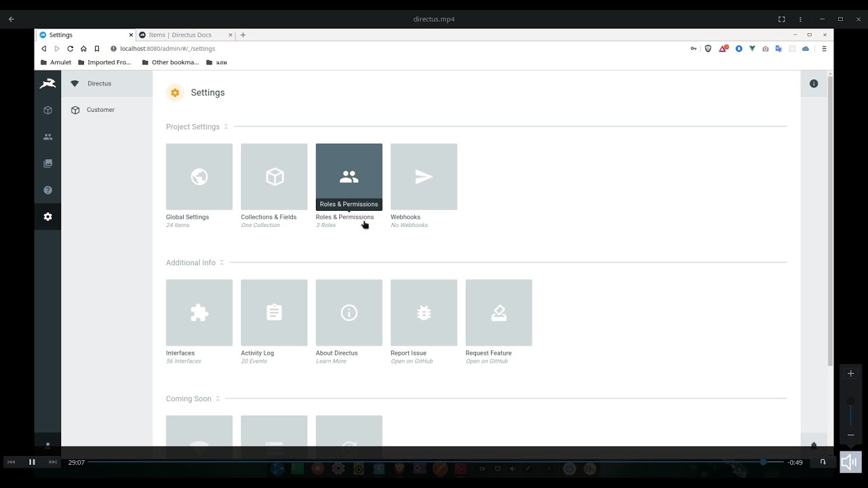
Task: Open the Imported Fro... bookmarks folder
Action: pos(104,62)
